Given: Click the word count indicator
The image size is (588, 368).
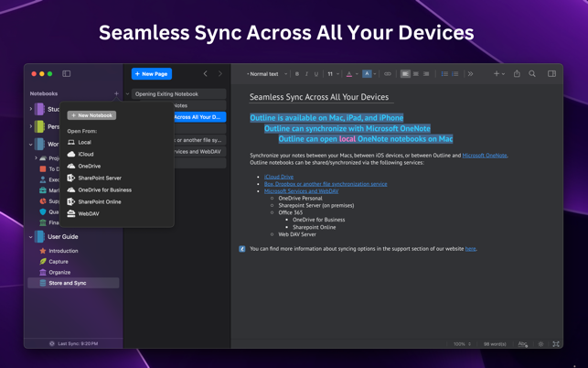Looking at the screenshot, I should (495, 344).
